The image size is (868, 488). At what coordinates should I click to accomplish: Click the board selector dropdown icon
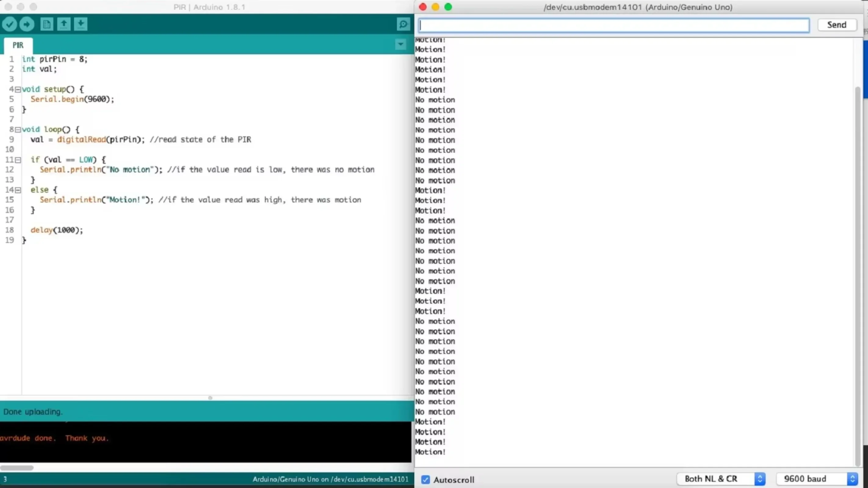pyautogui.click(x=401, y=44)
